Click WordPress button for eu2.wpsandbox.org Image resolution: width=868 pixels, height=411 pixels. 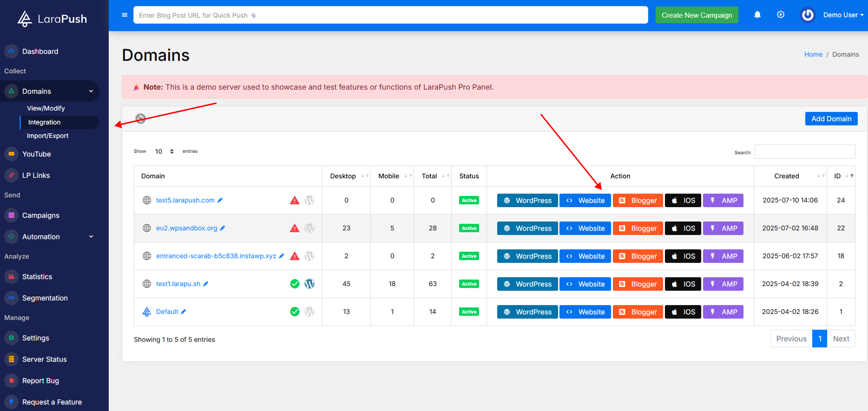click(527, 228)
